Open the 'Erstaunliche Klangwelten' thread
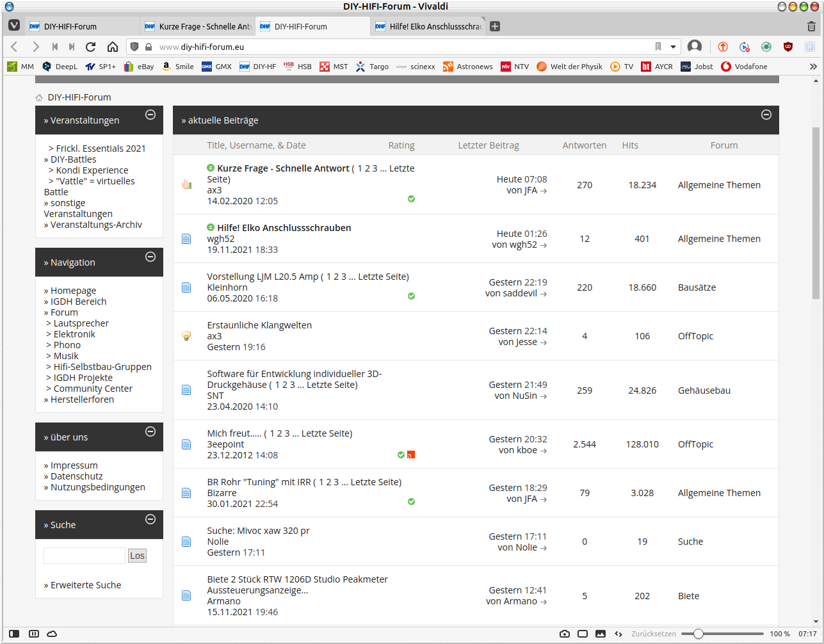Image resolution: width=824 pixels, height=644 pixels. [259, 325]
